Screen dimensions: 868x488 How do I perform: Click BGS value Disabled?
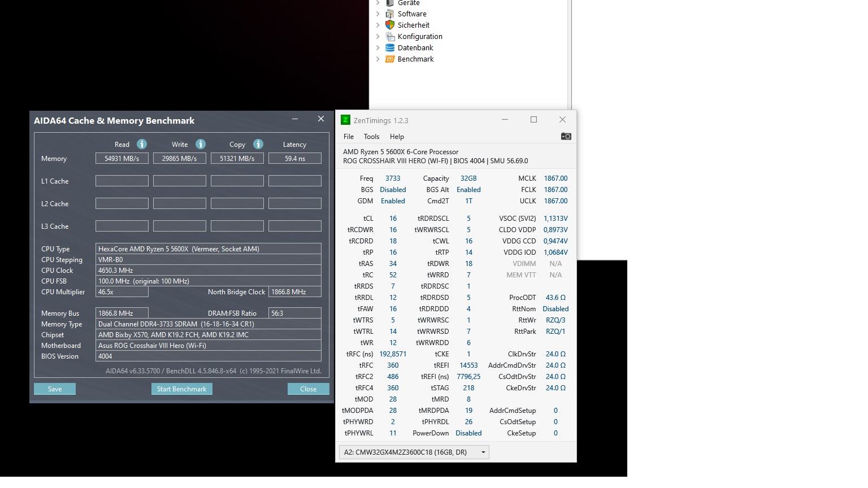pyautogui.click(x=393, y=189)
